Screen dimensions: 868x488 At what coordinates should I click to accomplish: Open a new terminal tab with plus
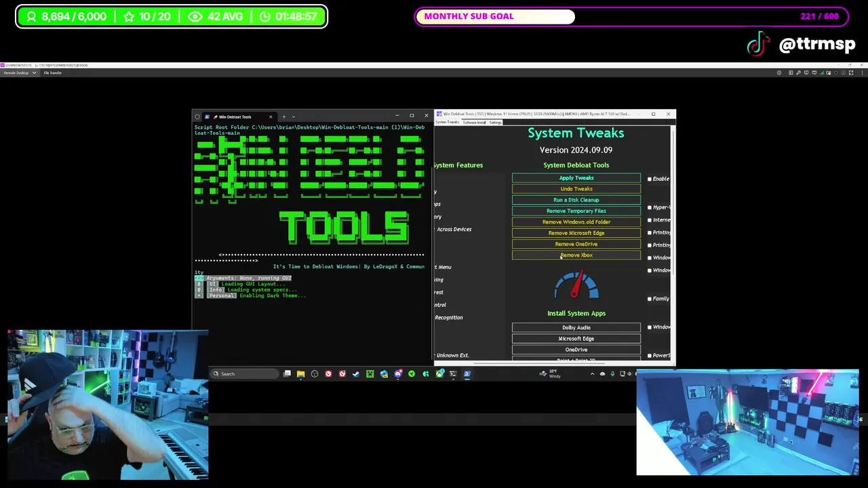click(x=283, y=117)
